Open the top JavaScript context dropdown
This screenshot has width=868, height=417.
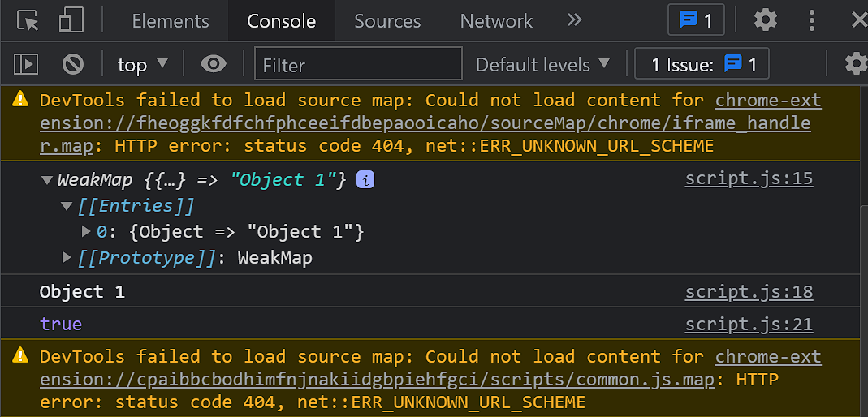(142, 64)
